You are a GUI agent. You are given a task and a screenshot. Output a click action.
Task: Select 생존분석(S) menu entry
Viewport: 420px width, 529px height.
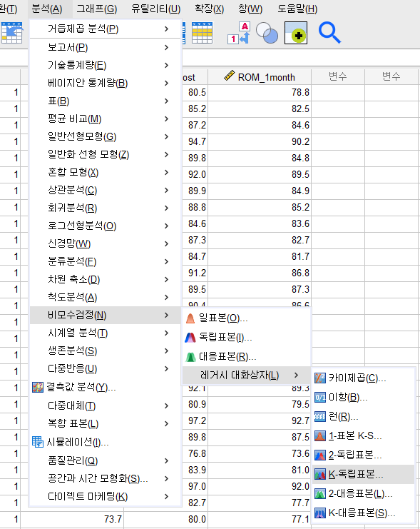click(106, 351)
